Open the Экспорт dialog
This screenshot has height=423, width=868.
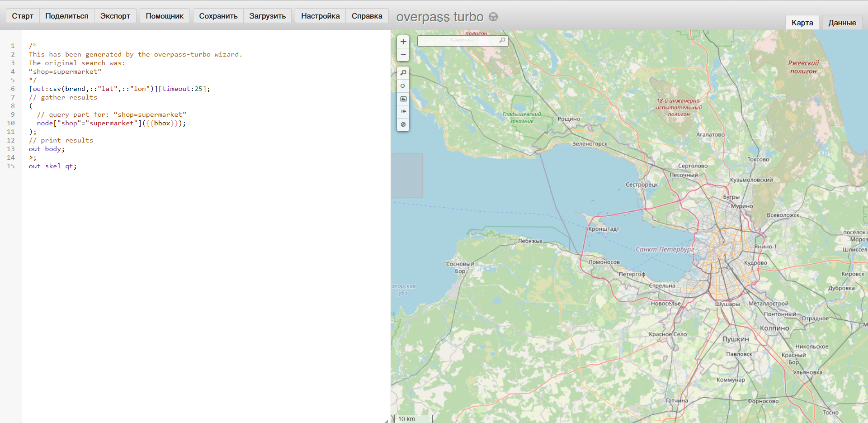(115, 16)
